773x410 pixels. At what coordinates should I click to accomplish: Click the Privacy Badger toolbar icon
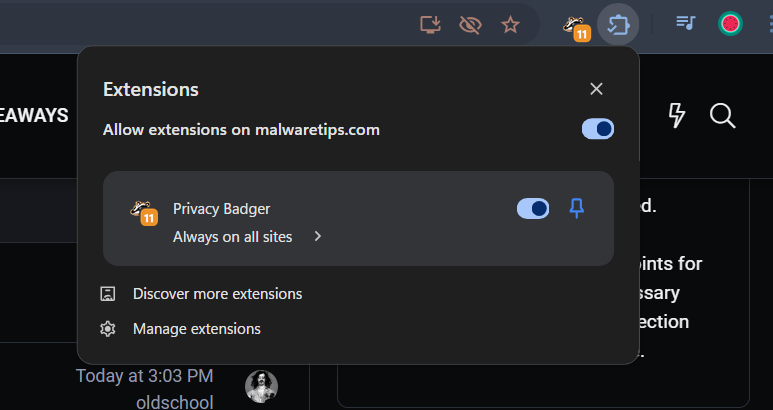[575, 26]
